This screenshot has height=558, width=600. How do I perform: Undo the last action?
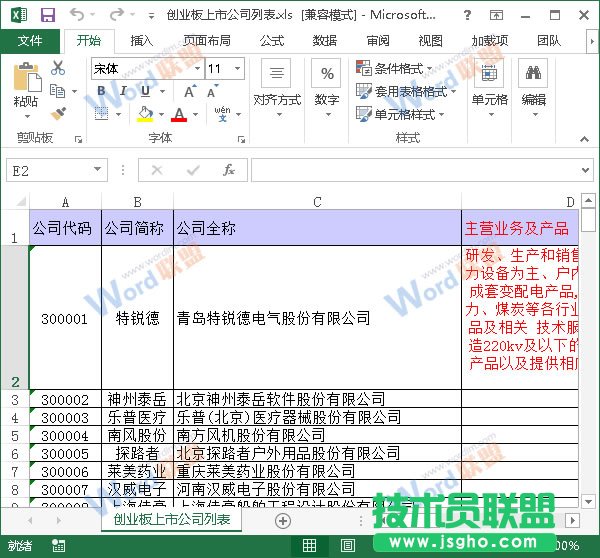(x=77, y=15)
